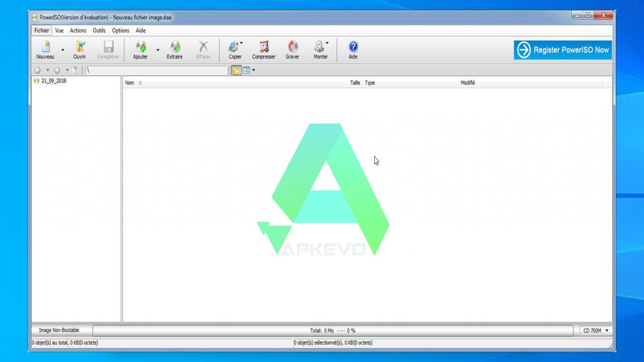The width and height of the screenshot is (644, 362).
Task: Click the Image Non-Bootable status button
Action: pos(59,330)
